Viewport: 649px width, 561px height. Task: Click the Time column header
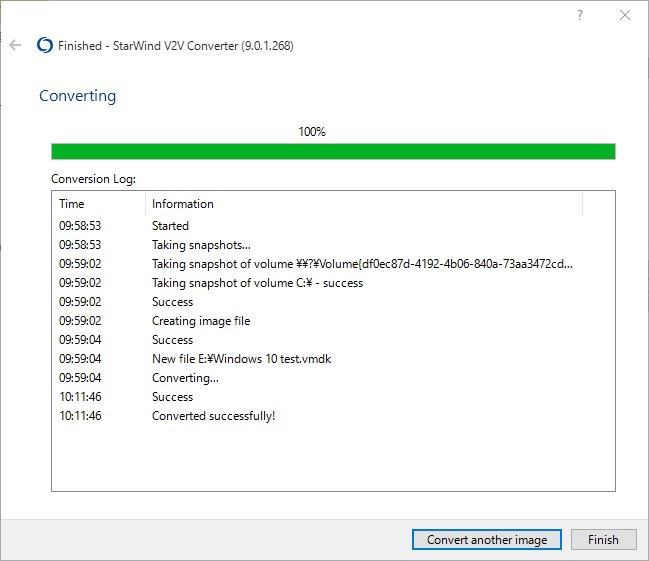99,204
